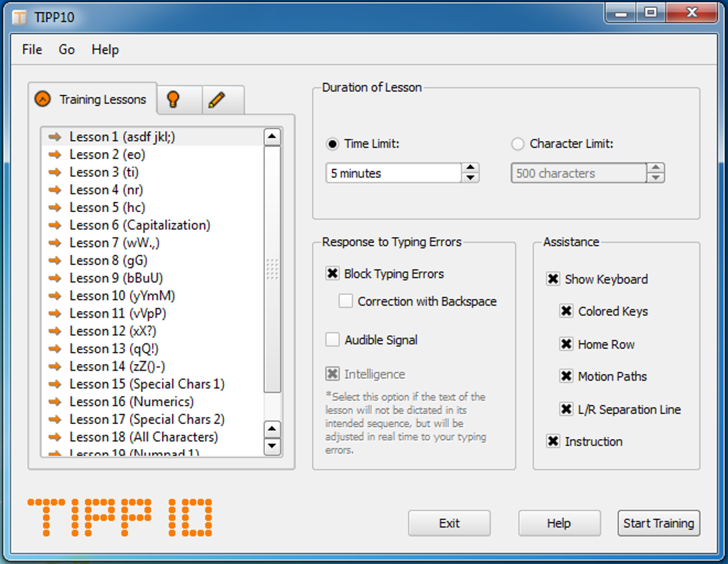Click the arrow icon beside Lesson 4 (nr)
The height and width of the screenshot is (564, 728).
pyautogui.click(x=55, y=190)
